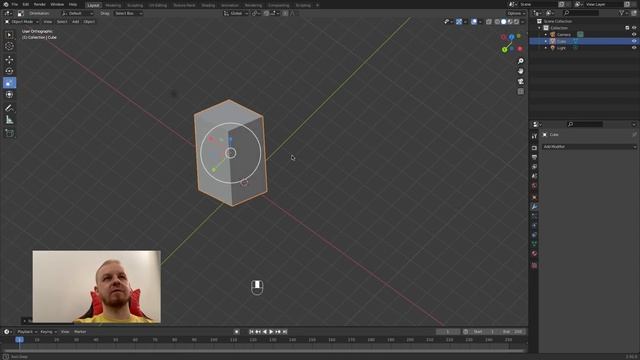Viewport: 640px width, 360px height.
Task: Open the Keying dropdown in timeline
Action: (x=48, y=332)
